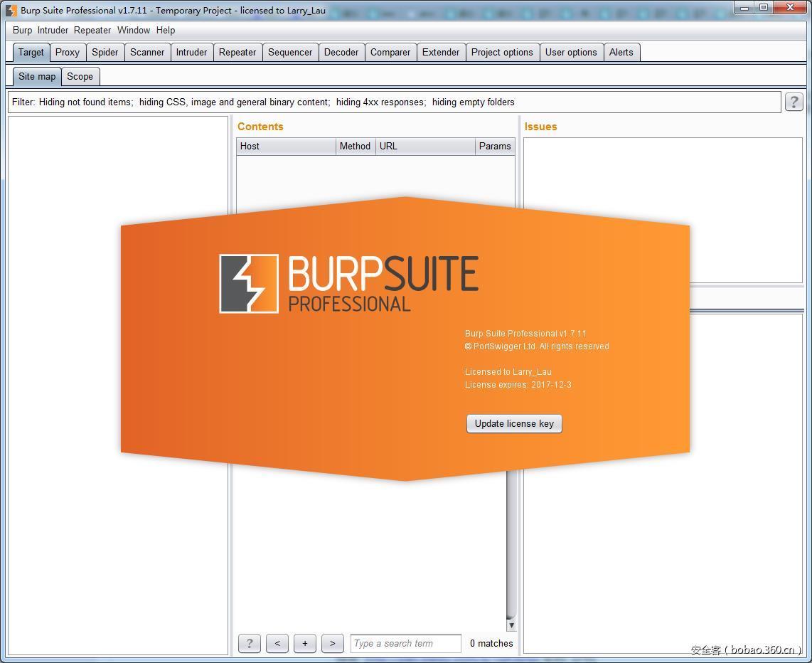Click the Burp Suite splash logo
This screenshot has height=663, width=812.
pyautogui.click(x=348, y=284)
